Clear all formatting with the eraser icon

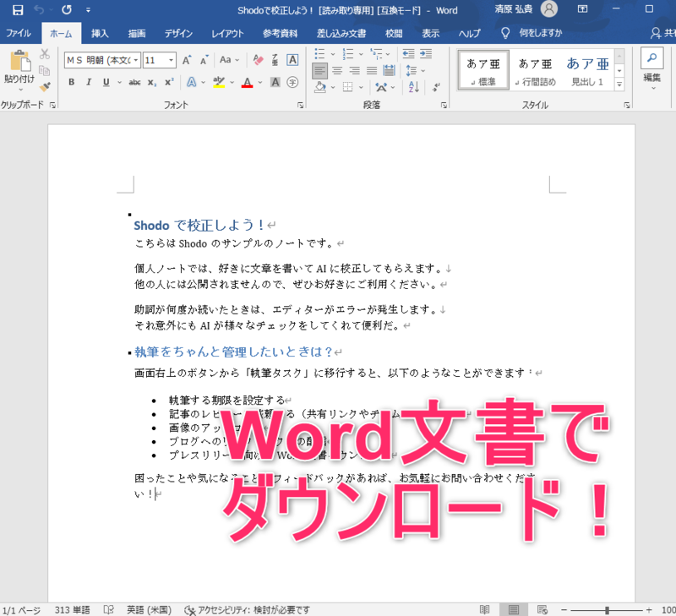pos(259,59)
